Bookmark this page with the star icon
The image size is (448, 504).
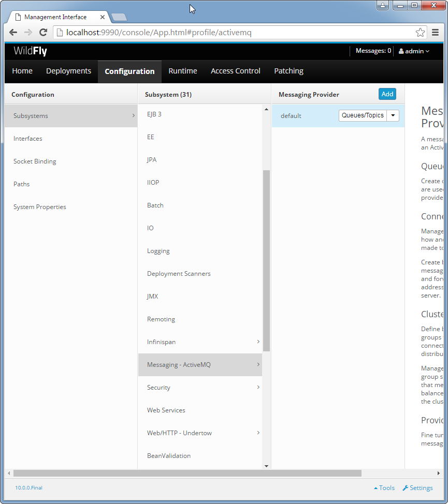(420, 33)
